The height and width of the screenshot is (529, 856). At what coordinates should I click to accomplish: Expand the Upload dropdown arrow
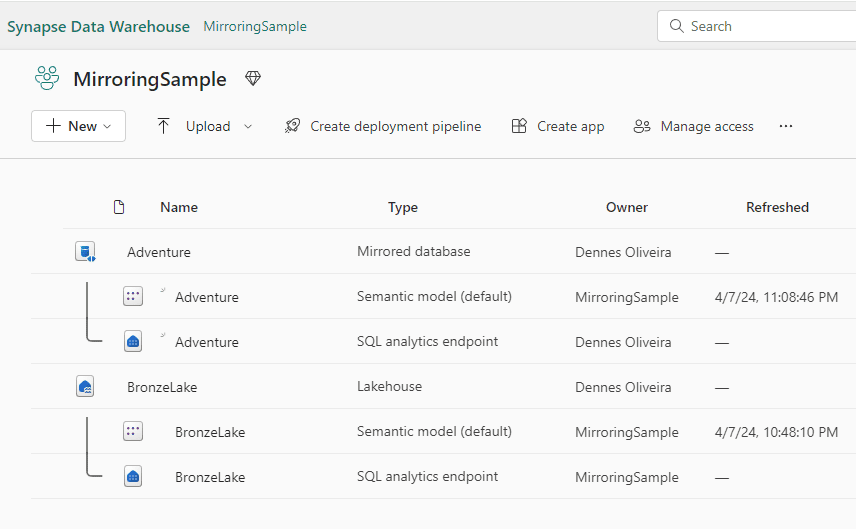click(248, 127)
